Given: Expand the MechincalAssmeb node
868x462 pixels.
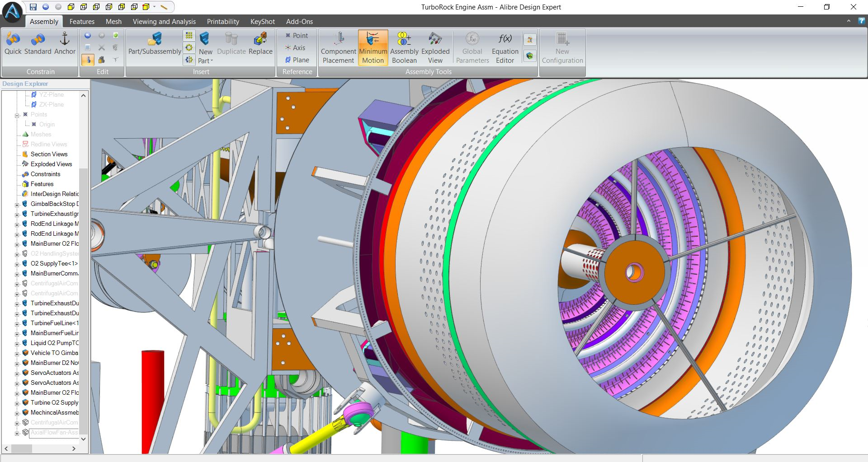Looking at the screenshot, I should pos(17,413).
